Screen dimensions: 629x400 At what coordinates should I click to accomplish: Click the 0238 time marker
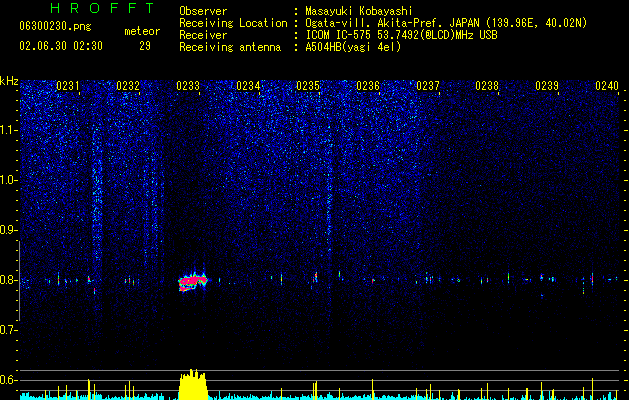point(487,86)
